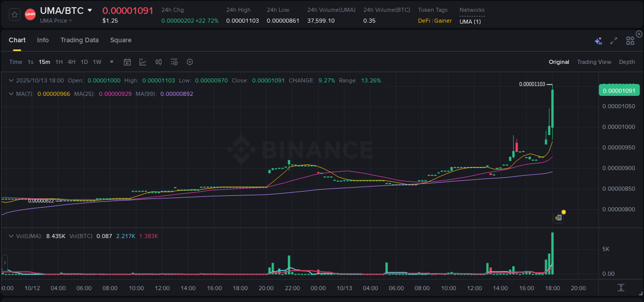Open the Depth chart view tab
This screenshot has height=302, width=644.
(x=626, y=62)
